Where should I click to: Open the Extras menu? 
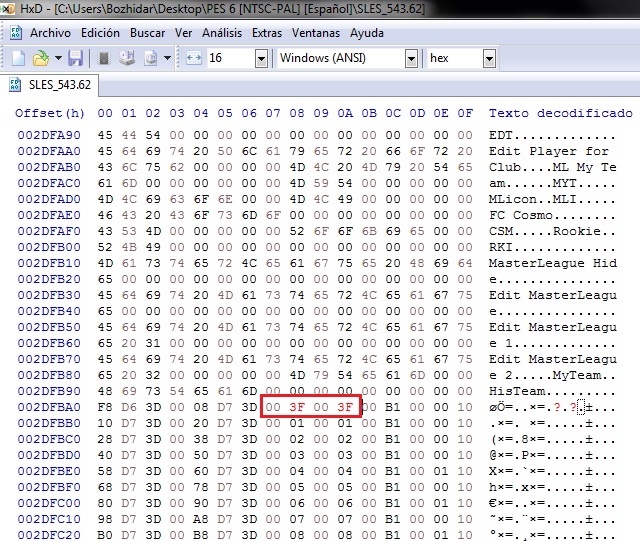pos(267,33)
